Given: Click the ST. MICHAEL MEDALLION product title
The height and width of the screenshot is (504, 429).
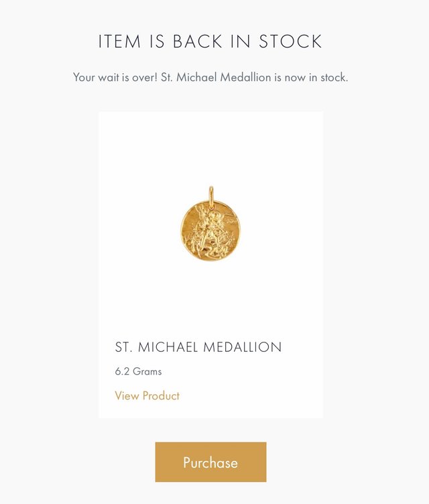Looking at the screenshot, I should point(198,347).
